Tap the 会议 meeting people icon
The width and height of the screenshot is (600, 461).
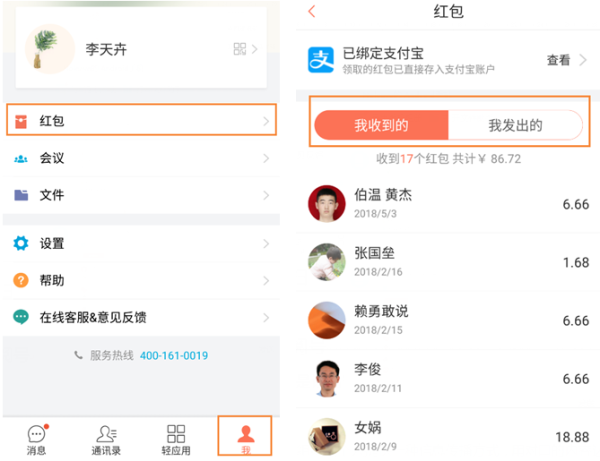21,159
